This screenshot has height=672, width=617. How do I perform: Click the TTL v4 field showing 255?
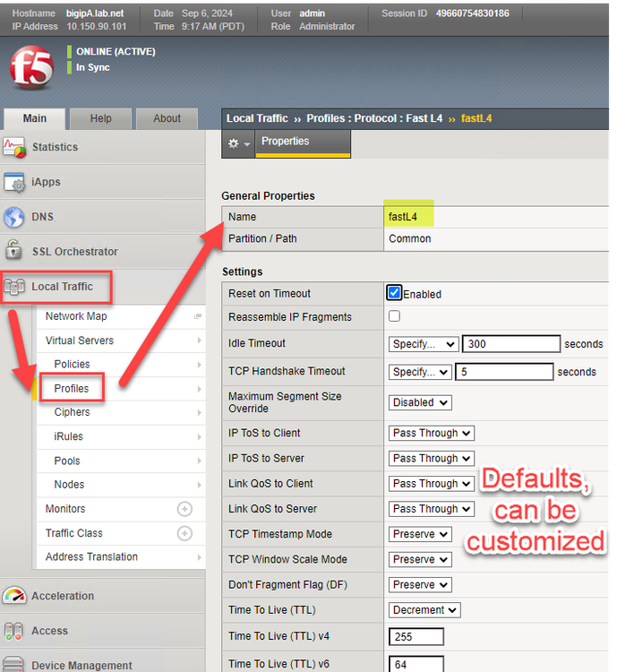[416, 637]
